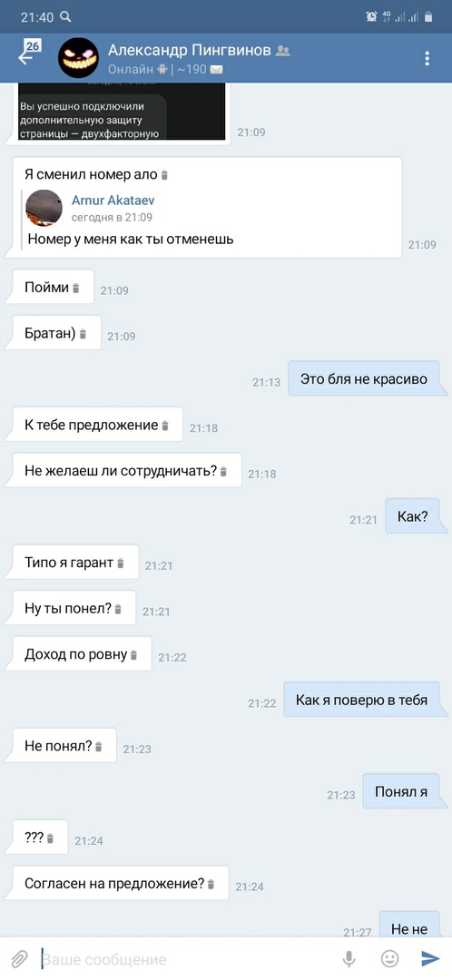Tap the back arrow with 26 badge
The height and width of the screenshot is (980, 452).
point(28,54)
